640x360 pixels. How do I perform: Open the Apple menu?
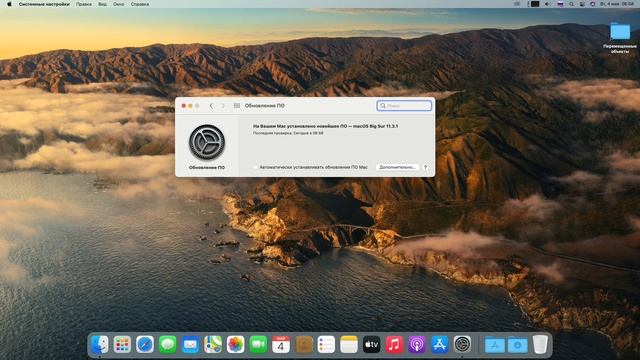click(9, 4)
